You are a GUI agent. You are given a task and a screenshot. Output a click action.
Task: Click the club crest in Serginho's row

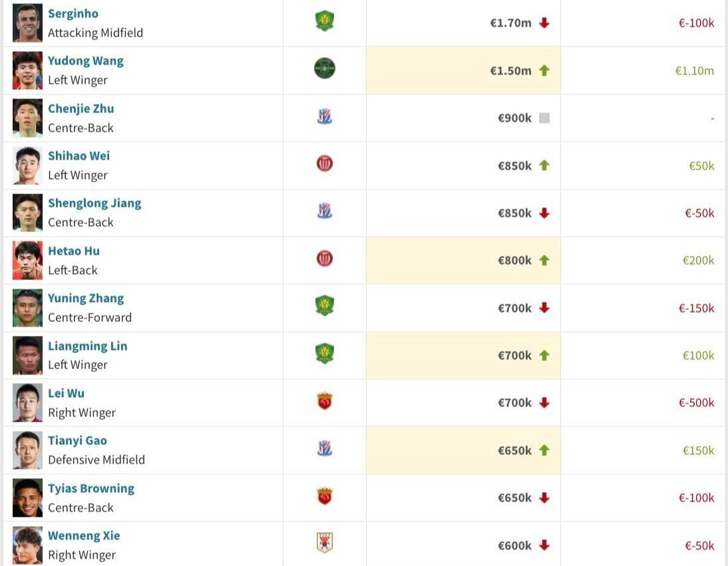325,21
